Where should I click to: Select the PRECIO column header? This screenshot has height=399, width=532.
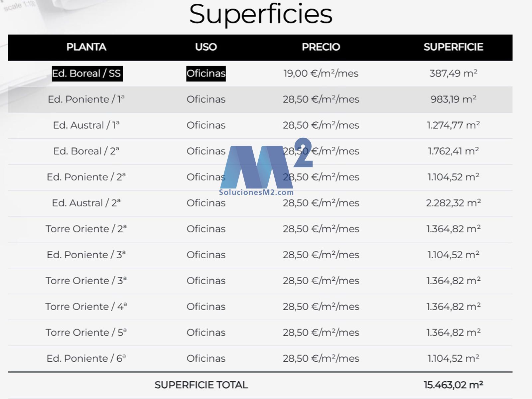point(321,47)
